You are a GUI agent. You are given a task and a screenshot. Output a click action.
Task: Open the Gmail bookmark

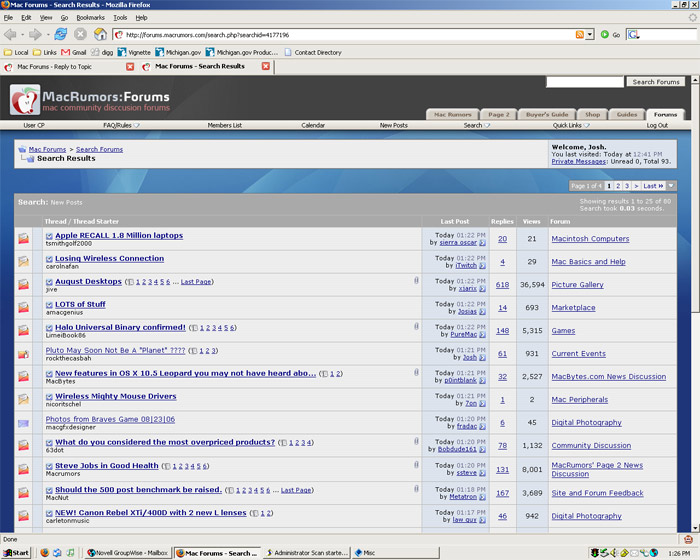click(74, 52)
